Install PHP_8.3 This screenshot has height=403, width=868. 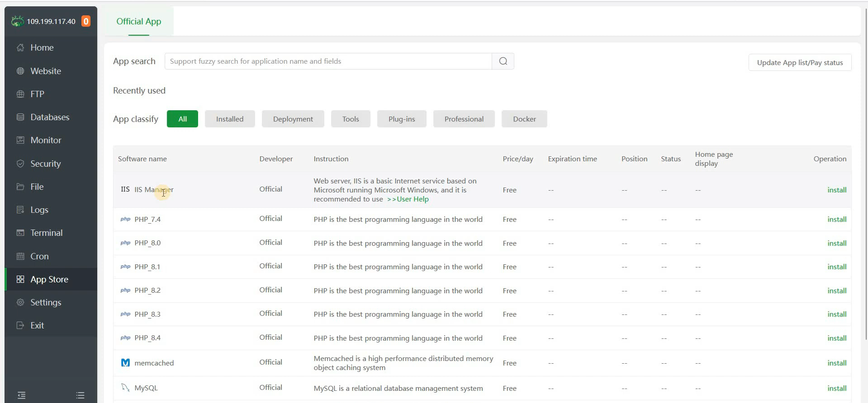(837, 314)
